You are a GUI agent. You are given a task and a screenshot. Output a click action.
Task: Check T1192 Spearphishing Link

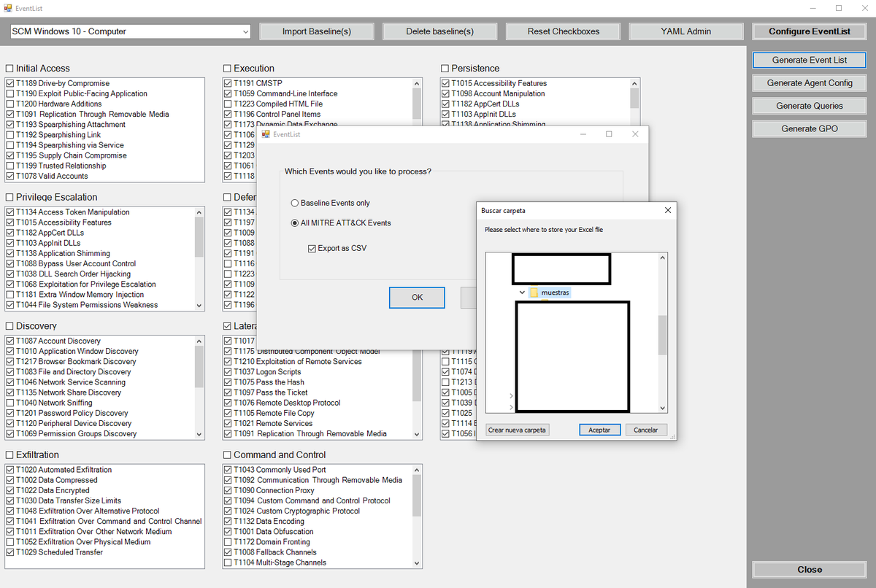(x=10, y=135)
